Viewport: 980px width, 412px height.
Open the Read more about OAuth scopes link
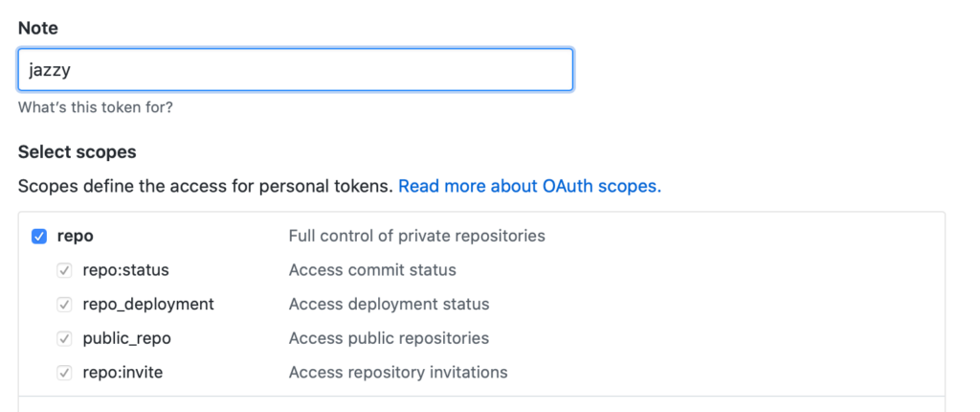529,186
